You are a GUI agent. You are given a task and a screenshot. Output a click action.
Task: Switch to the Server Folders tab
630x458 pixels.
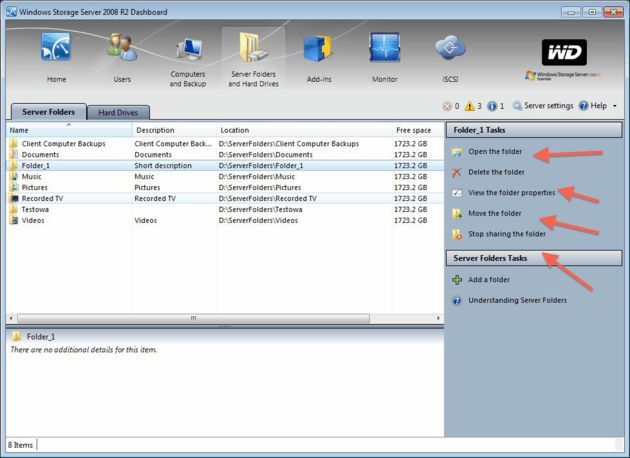[x=49, y=112]
